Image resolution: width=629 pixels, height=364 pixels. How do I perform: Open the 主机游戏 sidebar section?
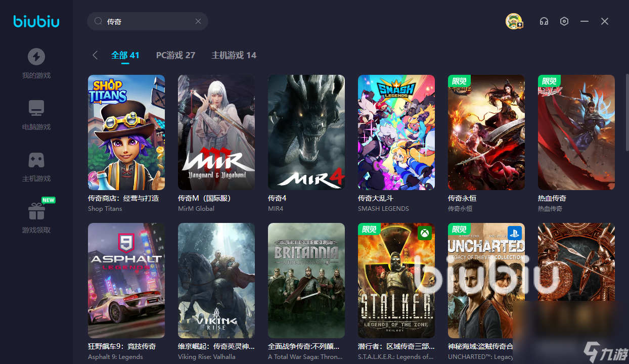tap(36, 167)
